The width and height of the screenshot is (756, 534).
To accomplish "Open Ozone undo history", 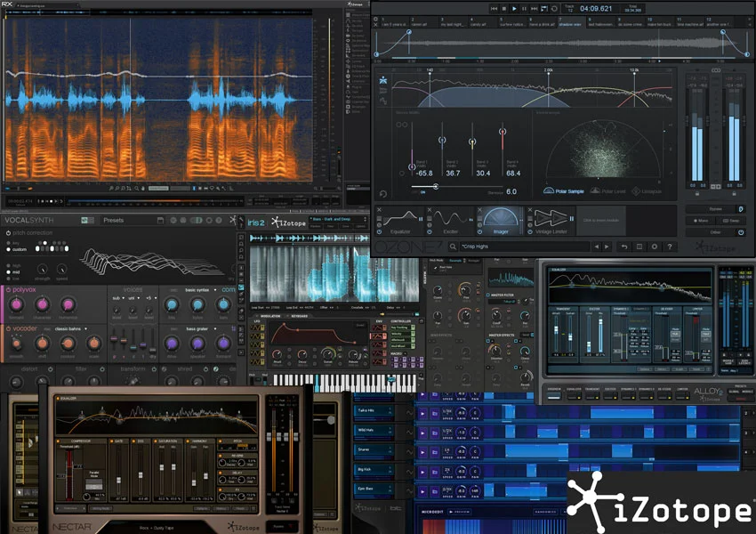I will (x=623, y=247).
